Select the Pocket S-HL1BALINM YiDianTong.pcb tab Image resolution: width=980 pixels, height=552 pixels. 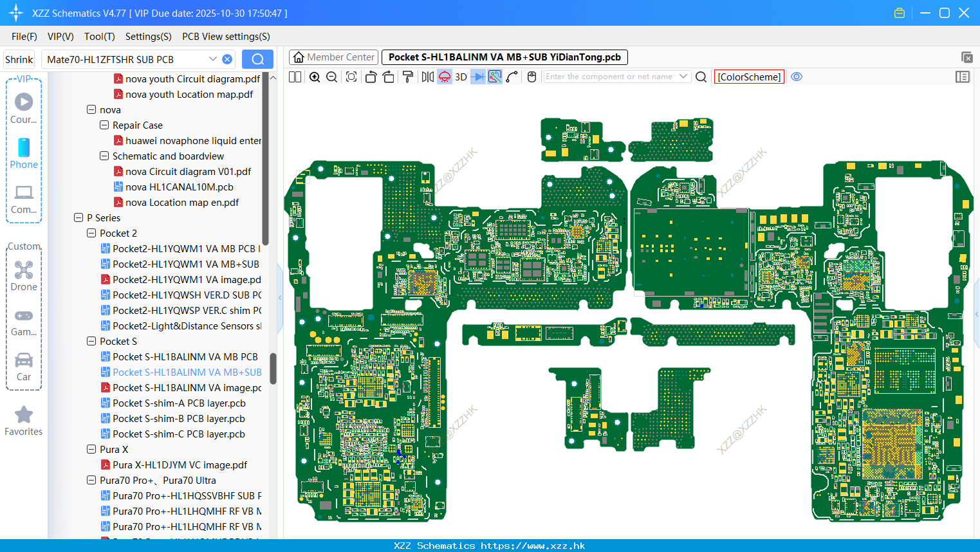coord(504,57)
